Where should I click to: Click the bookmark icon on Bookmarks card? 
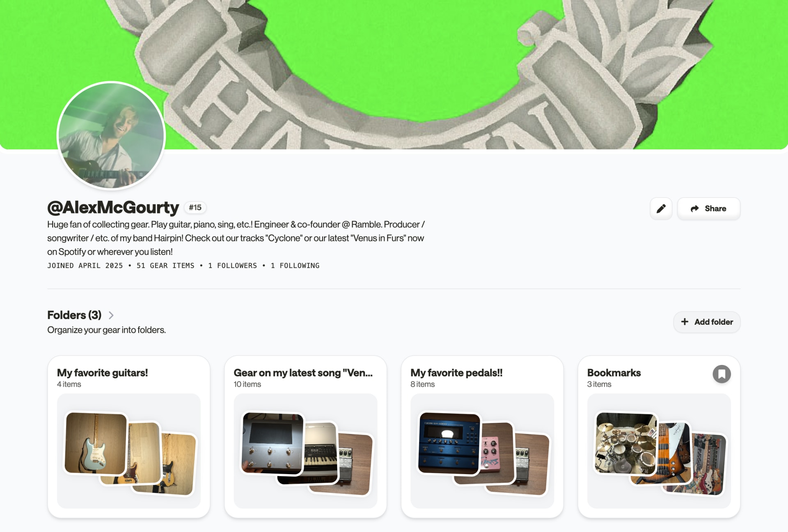tap(722, 374)
